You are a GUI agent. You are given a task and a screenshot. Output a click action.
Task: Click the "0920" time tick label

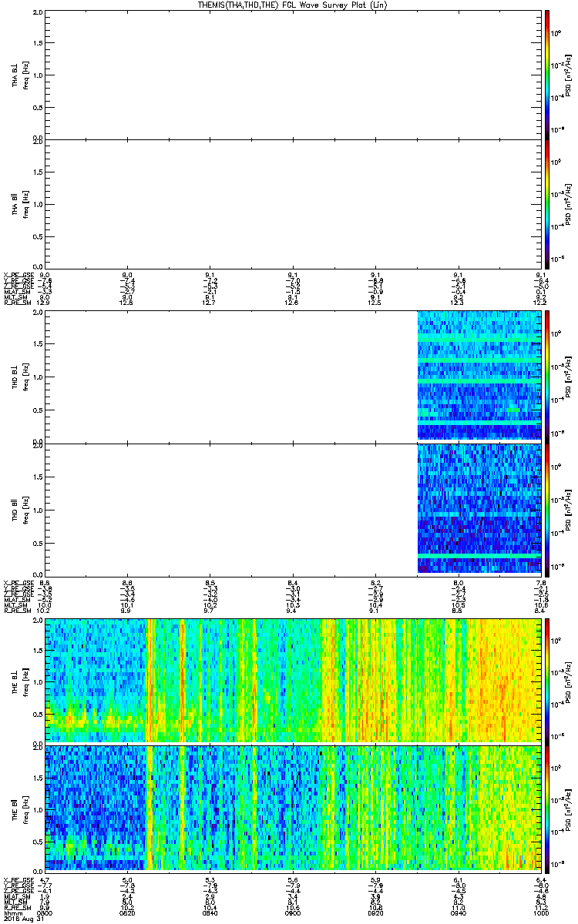[x=376, y=912]
